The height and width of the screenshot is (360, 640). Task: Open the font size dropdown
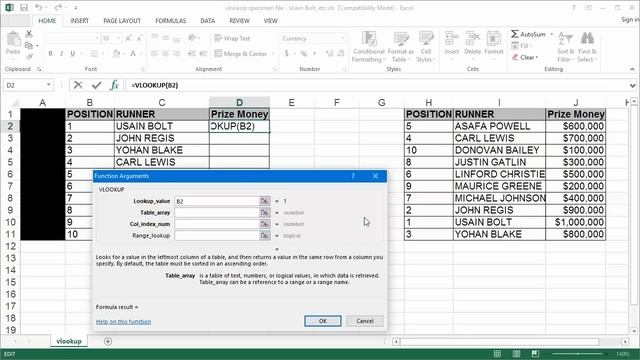click(x=119, y=38)
